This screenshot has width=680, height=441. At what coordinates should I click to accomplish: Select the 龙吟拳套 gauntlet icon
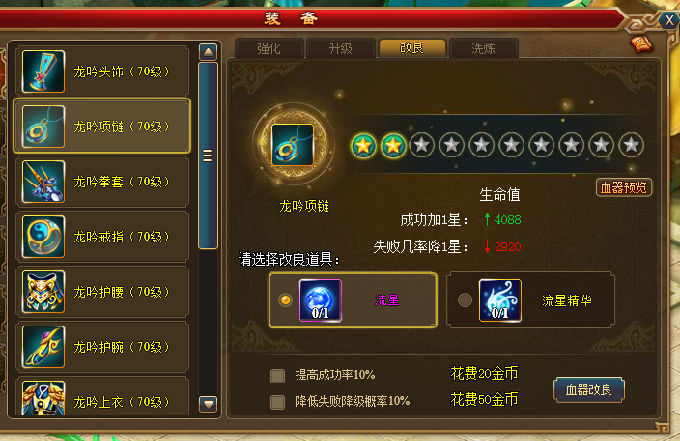43,181
